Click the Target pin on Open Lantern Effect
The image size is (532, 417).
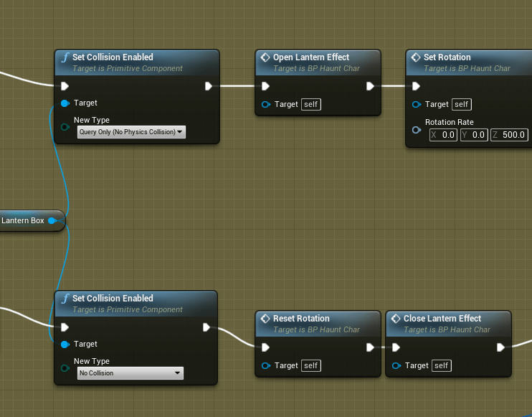click(265, 104)
